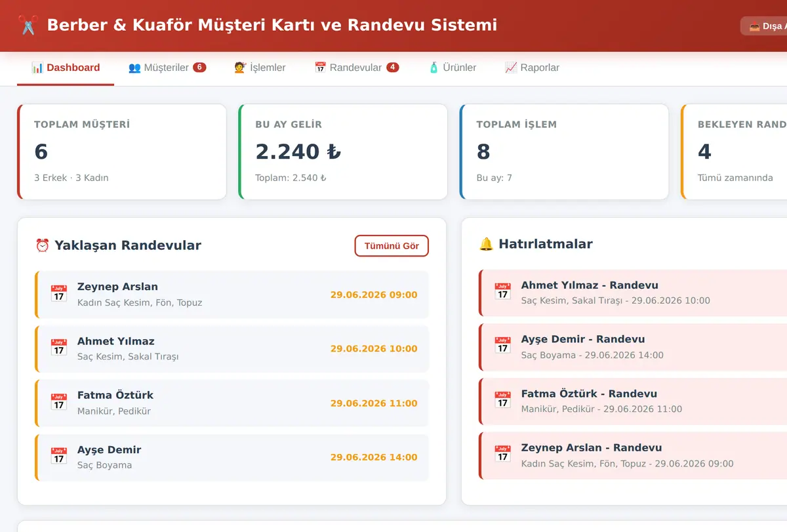Go to the Randevular tab
The image size is (787, 532).
click(356, 68)
